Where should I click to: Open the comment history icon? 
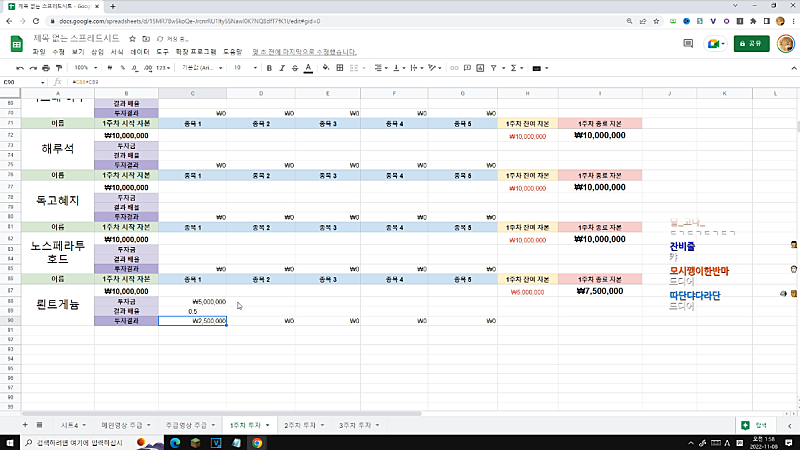point(688,44)
